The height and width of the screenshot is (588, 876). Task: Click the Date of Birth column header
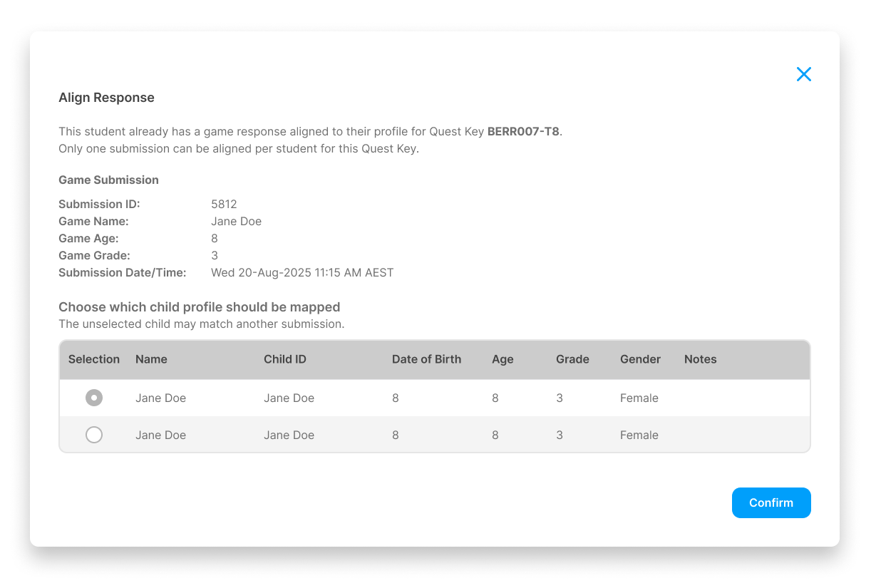click(x=426, y=359)
